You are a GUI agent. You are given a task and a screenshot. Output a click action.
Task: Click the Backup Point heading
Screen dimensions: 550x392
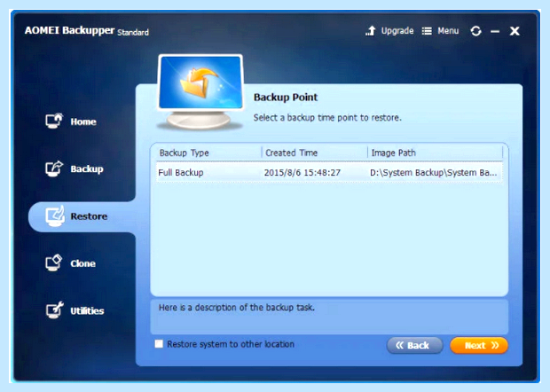pos(285,98)
